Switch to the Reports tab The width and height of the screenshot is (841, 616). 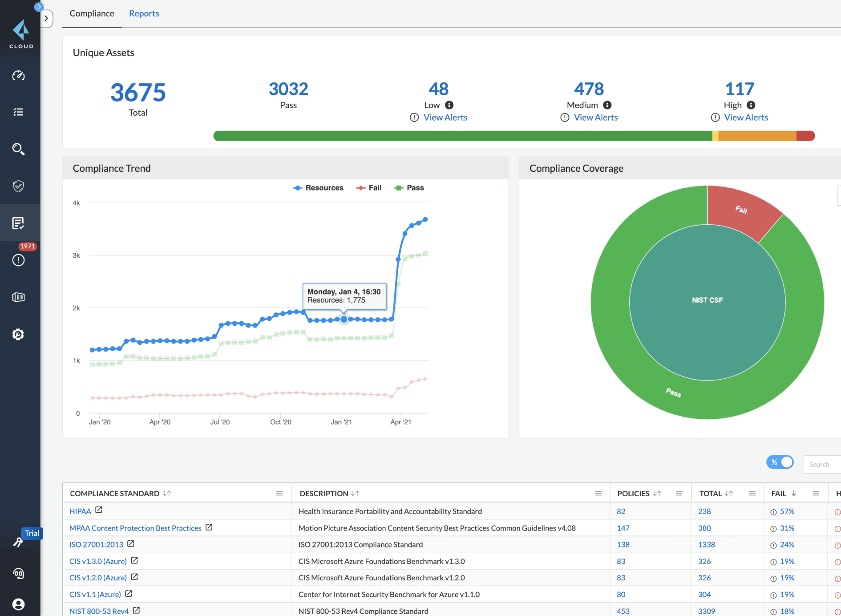click(x=144, y=13)
